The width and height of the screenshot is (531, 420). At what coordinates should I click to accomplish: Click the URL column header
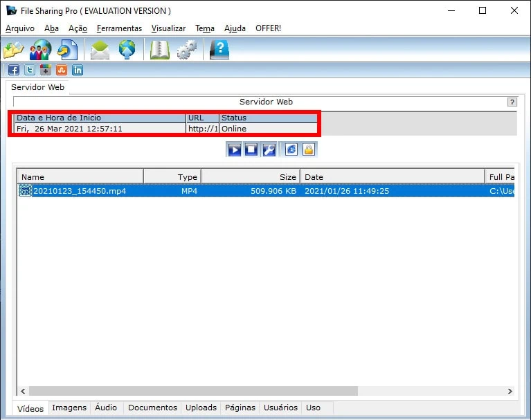(203, 118)
